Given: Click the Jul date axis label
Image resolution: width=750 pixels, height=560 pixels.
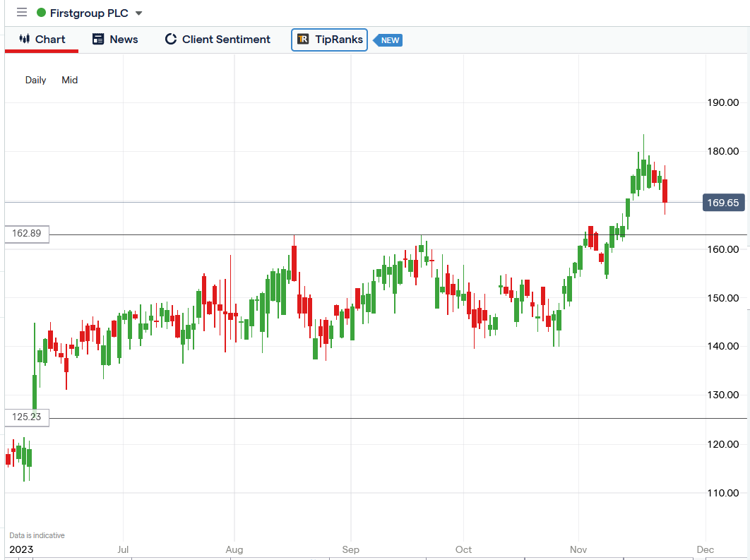Looking at the screenshot, I should coord(123,549).
